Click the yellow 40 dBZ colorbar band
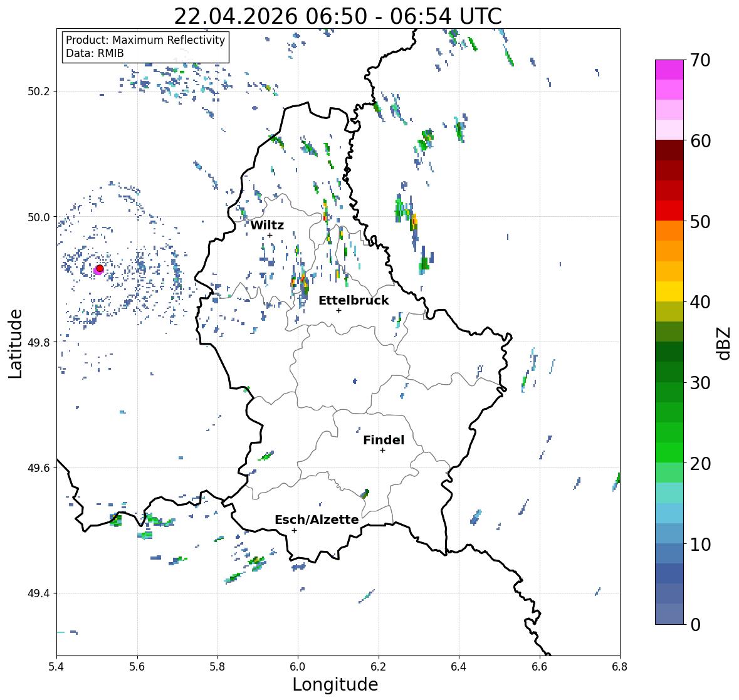This screenshot has height=700, width=739. (x=669, y=291)
